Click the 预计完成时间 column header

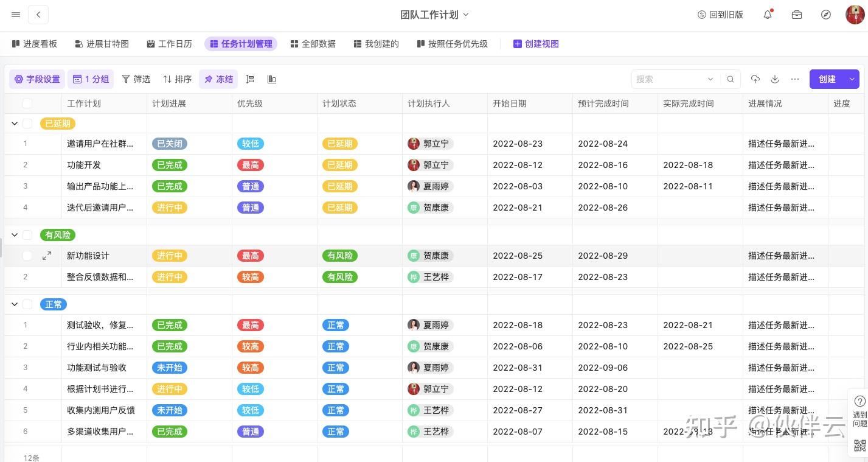[615, 103]
